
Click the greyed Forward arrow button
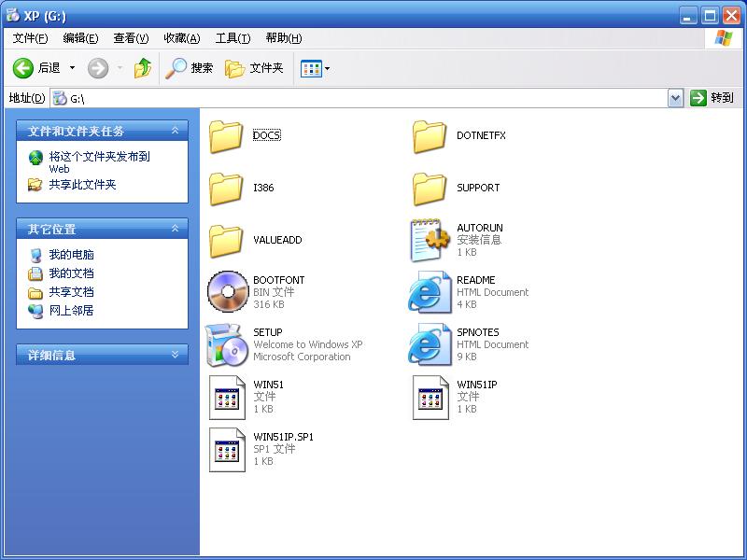(x=98, y=68)
